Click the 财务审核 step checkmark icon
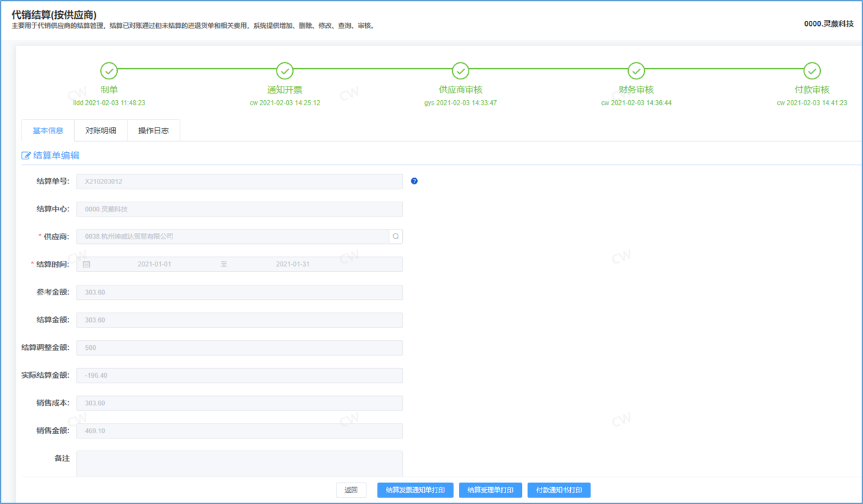Viewport: 863px width, 504px height. click(x=637, y=71)
